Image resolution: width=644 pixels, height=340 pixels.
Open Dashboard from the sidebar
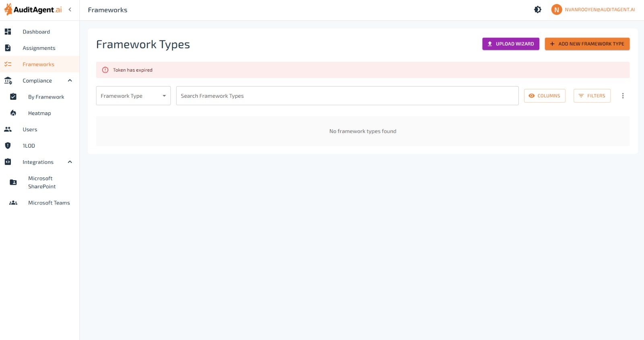click(36, 32)
